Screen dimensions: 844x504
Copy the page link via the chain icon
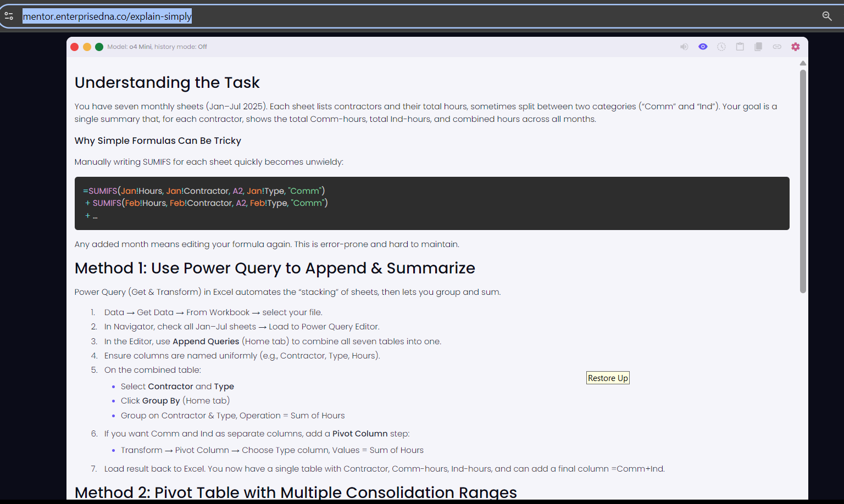pyautogui.click(x=777, y=47)
